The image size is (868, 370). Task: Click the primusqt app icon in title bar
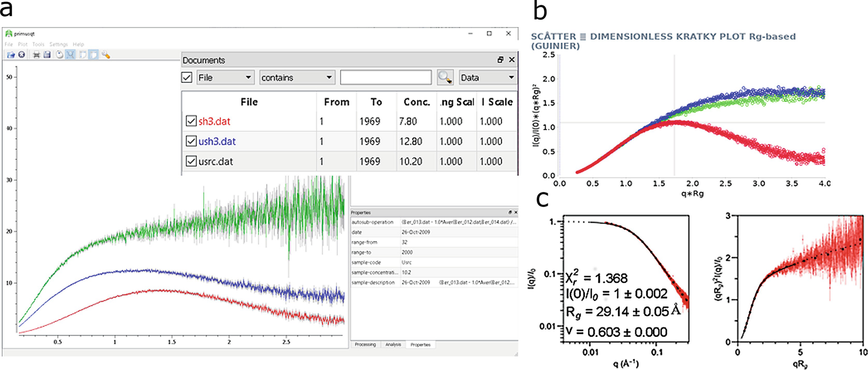[9, 34]
